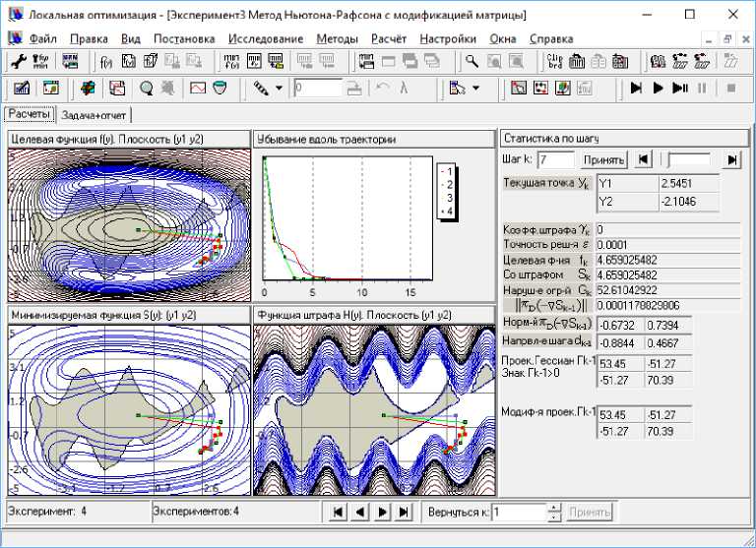Open the Исследование menu

click(x=266, y=38)
